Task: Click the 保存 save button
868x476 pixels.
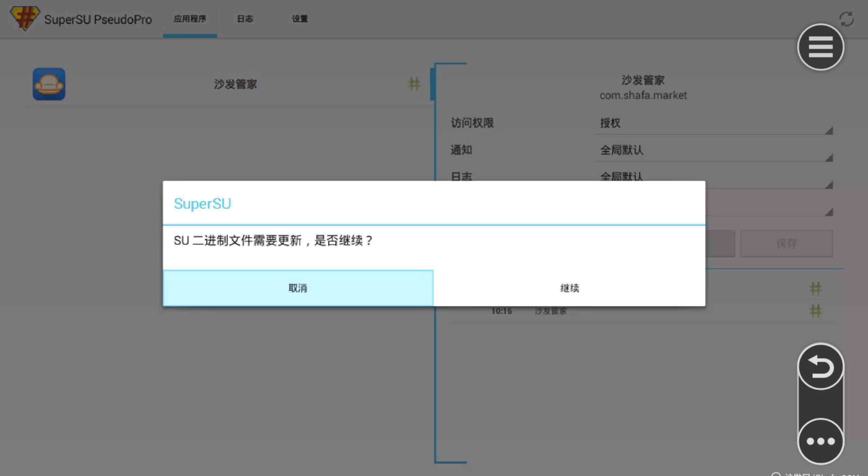Action: pyautogui.click(x=787, y=243)
